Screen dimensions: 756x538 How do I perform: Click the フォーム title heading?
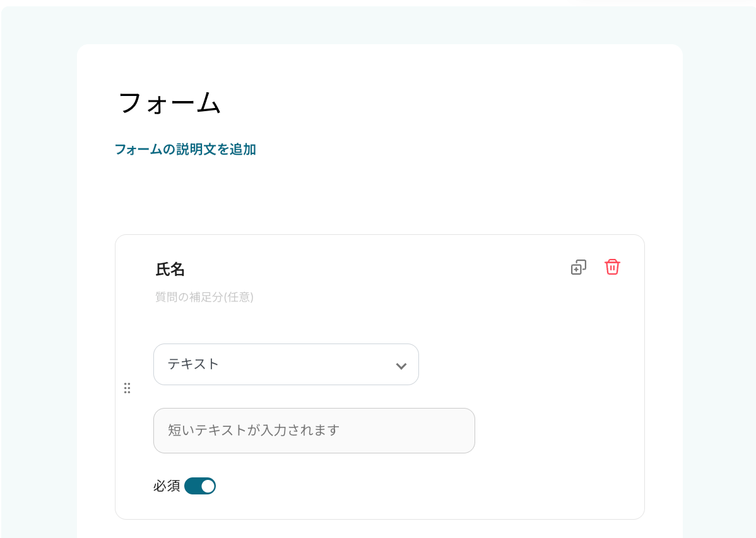[170, 103]
